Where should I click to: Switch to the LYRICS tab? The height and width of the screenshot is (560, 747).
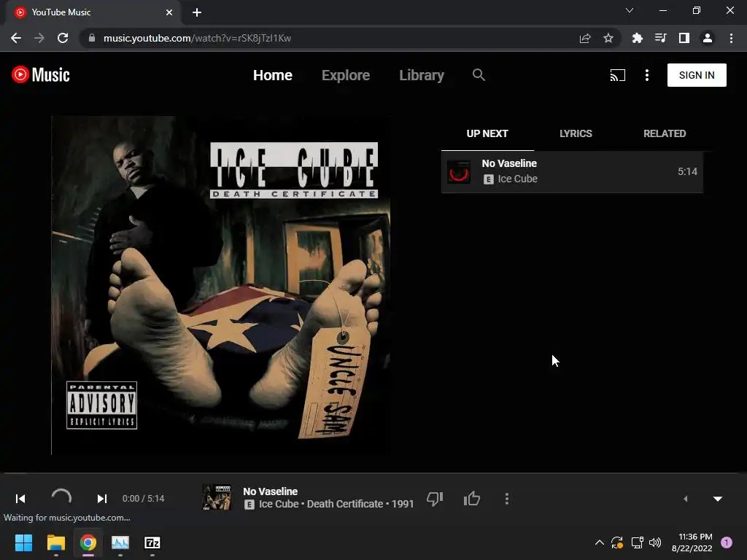coord(576,134)
